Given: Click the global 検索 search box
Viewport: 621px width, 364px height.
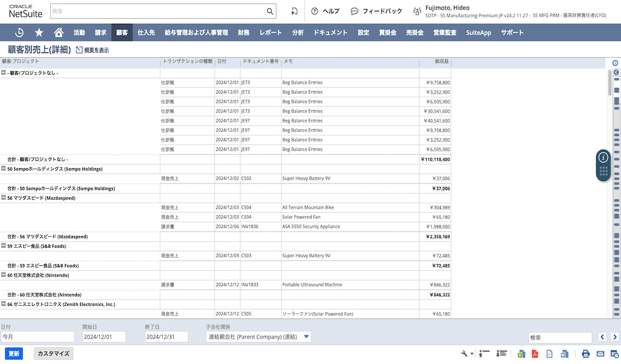Looking at the screenshot, I should coord(159,11).
